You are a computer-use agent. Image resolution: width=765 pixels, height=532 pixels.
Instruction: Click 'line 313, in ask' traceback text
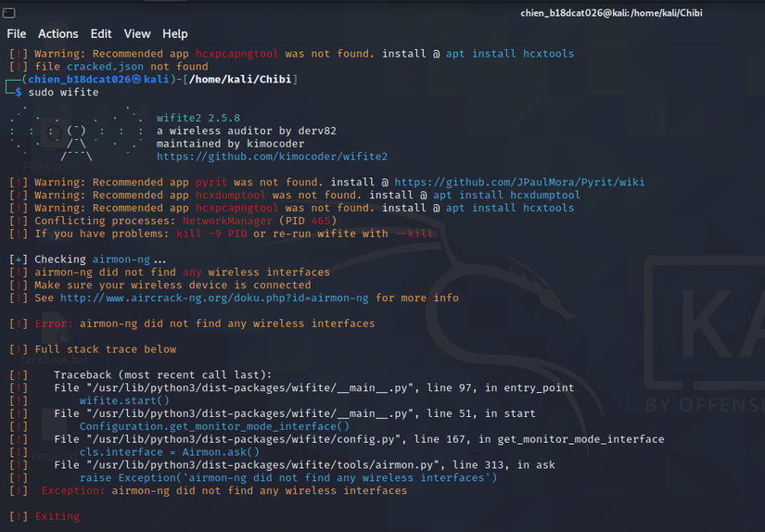(x=504, y=465)
